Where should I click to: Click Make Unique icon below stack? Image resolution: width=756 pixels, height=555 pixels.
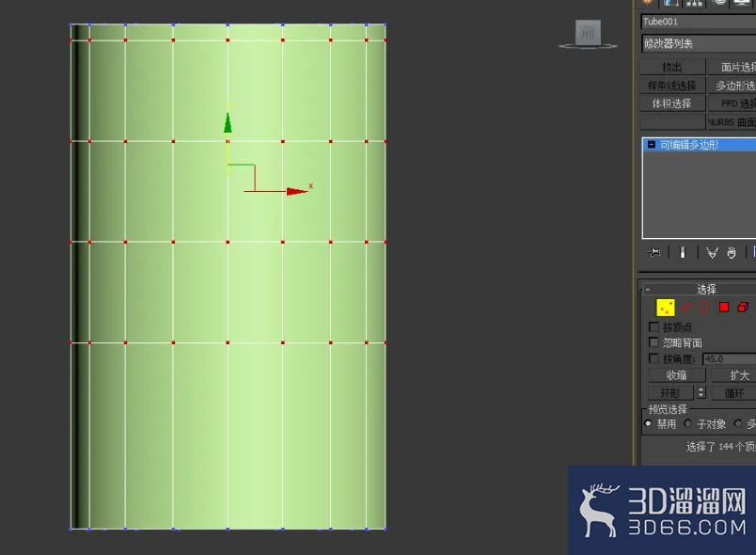tap(712, 253)
